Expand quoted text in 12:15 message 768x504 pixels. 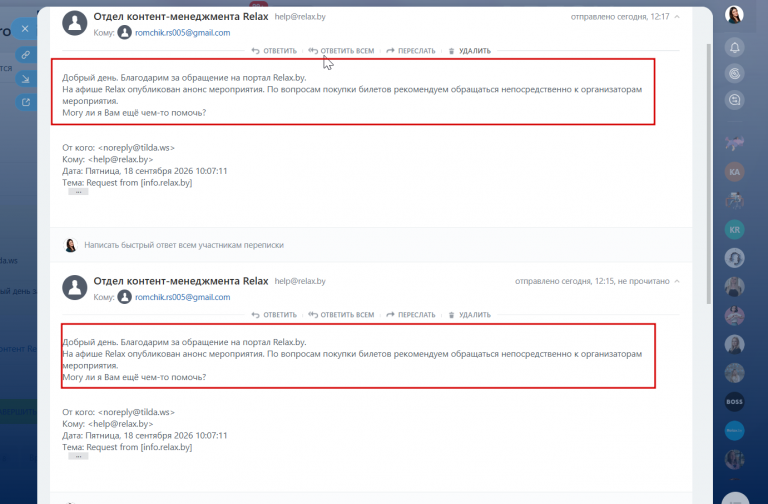click(78, 456)
